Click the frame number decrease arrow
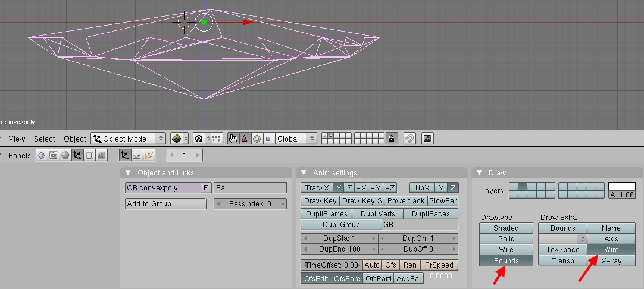This screenshot has width=644, height=289. click(171, 155)
